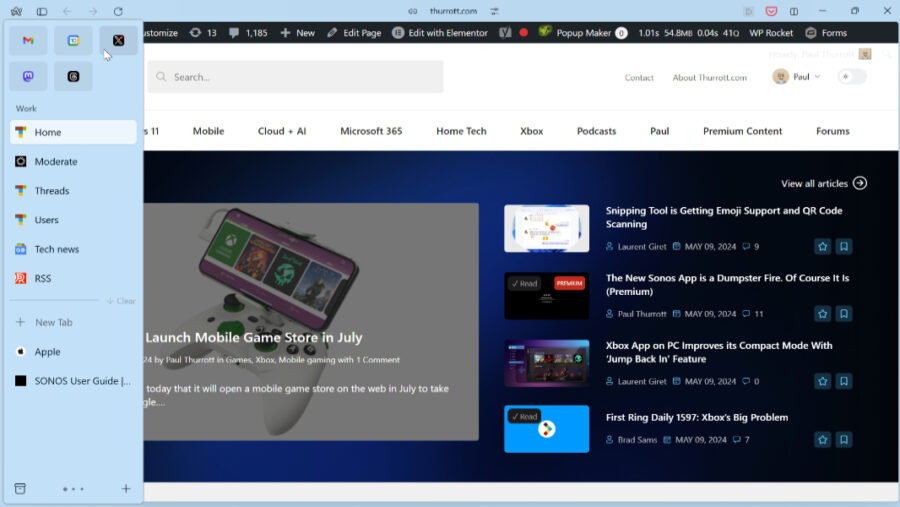The image size is (900, 507).
Task: Open the Sonos App article thumbnail
Action: [x=546, y=296]
